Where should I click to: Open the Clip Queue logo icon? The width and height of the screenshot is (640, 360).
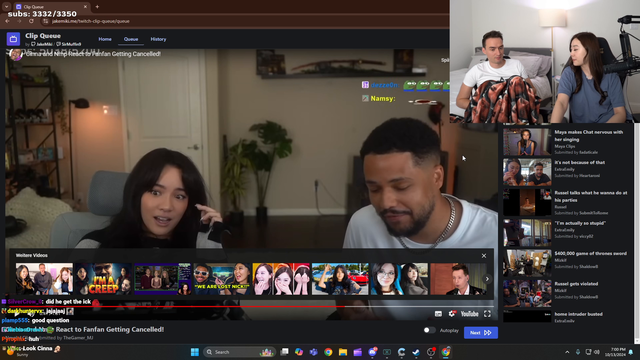[13, 39]
